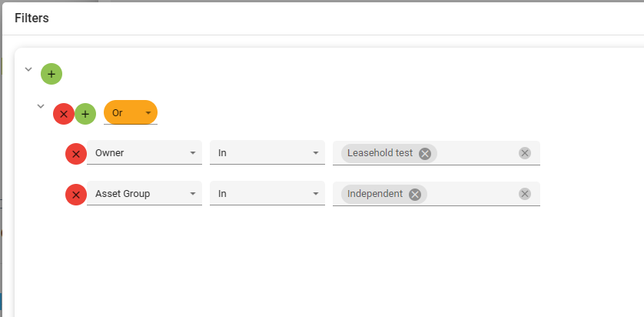Click the Asset Group filter value input area

click(473, 194)
